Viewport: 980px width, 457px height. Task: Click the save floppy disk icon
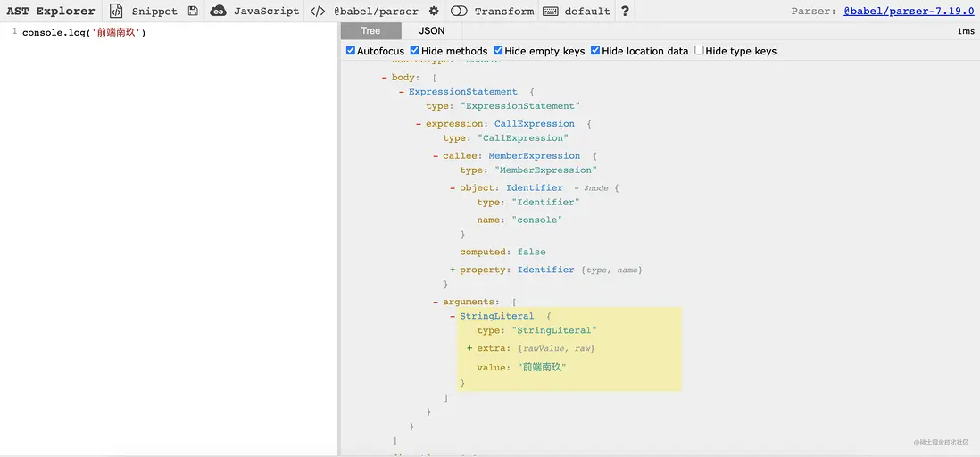[x=193, y=11]
